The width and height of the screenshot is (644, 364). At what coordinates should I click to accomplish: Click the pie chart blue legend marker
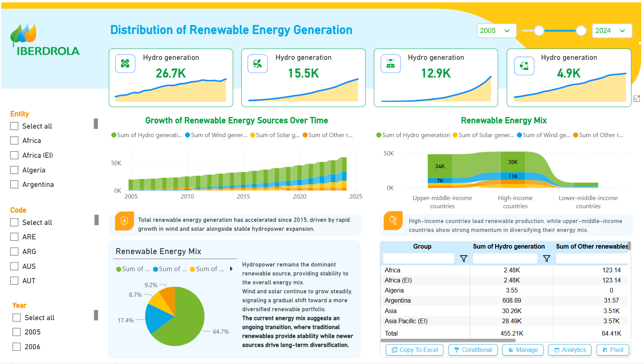tap(156, 269)
